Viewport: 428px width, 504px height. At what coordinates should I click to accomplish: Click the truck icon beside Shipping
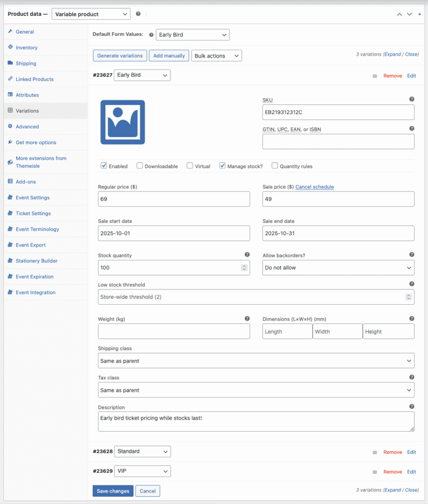tap(11, 63)
